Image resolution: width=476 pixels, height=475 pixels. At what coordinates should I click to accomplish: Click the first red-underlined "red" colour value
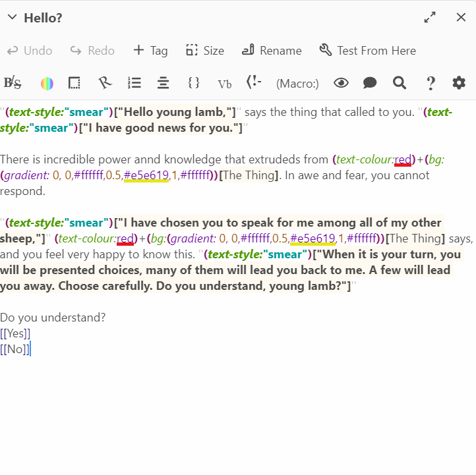coord(403,159)
